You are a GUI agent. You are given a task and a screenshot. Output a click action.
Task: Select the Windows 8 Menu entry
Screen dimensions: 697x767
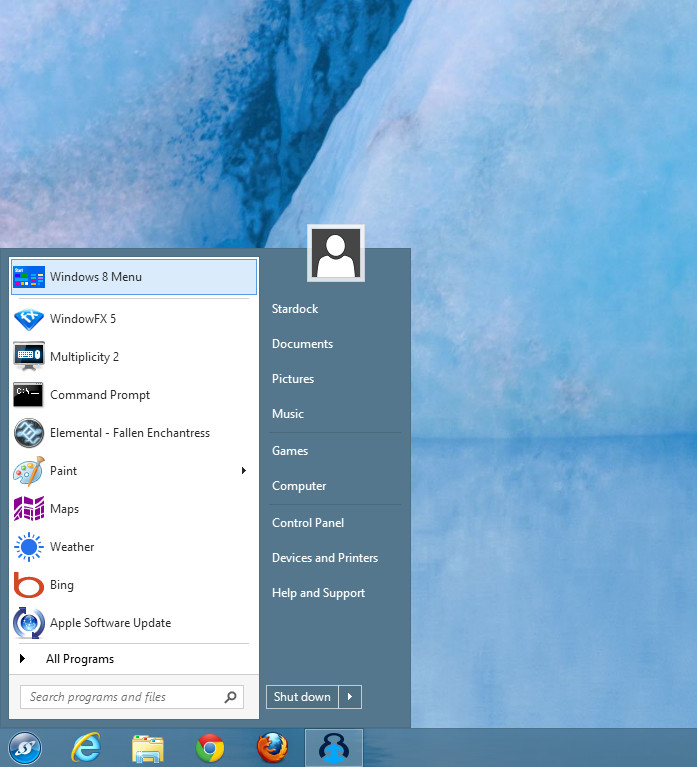[x=134, y=277]
